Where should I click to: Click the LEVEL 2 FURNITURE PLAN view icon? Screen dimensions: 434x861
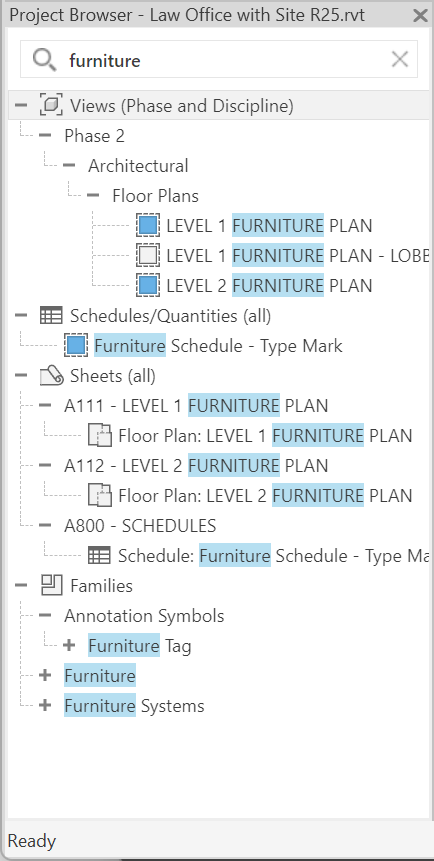[x=148, y=286]
